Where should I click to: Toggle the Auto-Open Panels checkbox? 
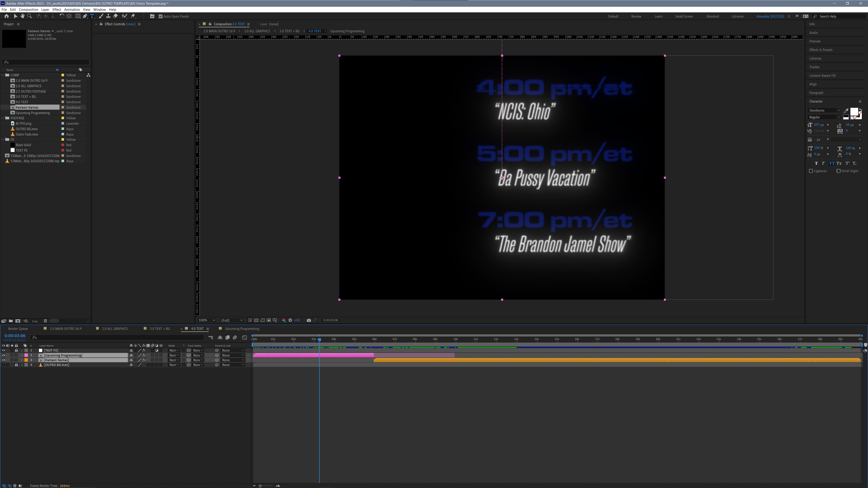tap(160, 16)
